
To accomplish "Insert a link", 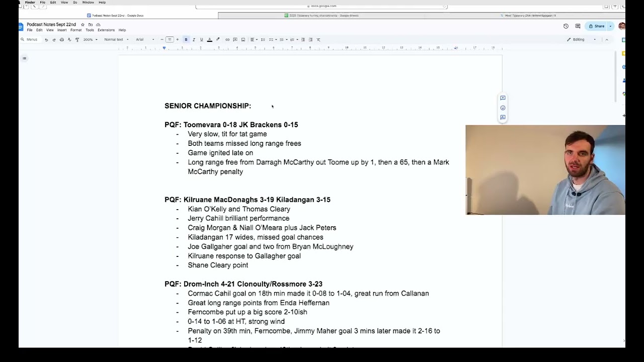I will point(227,40).
